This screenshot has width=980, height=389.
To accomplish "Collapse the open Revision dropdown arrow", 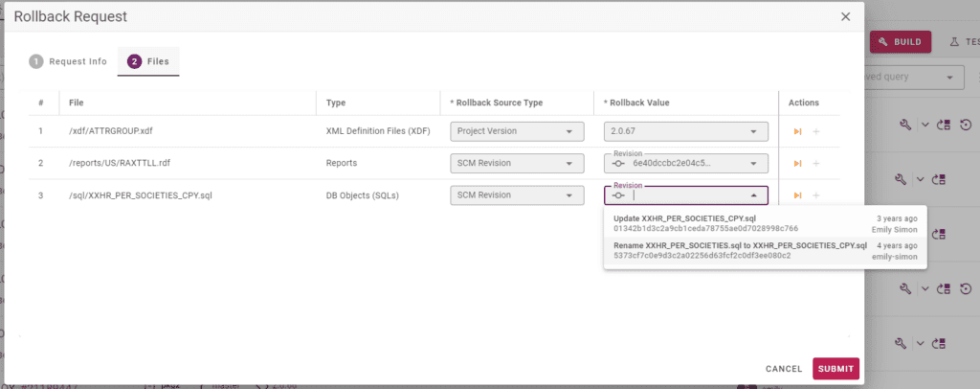I will click(x=754, y=195).
